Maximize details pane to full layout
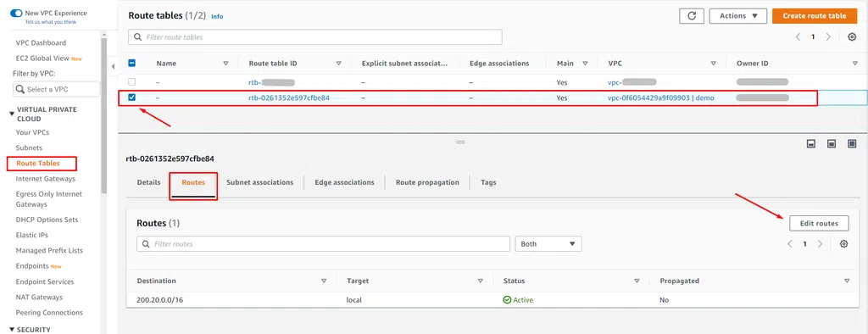 pos(852,143)
